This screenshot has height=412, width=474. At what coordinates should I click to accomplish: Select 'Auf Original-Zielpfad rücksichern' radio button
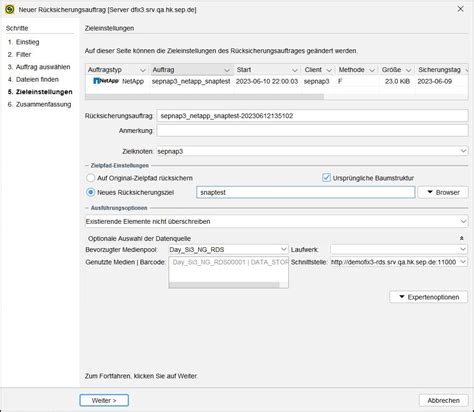tap(90, 178)
